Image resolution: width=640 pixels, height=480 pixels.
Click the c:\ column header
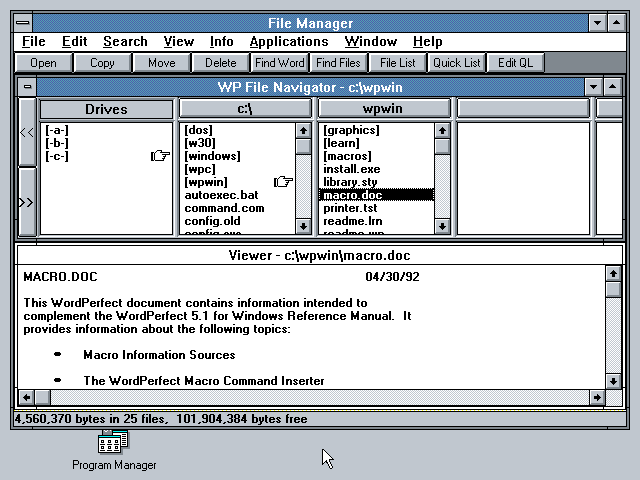pos(245,109)
